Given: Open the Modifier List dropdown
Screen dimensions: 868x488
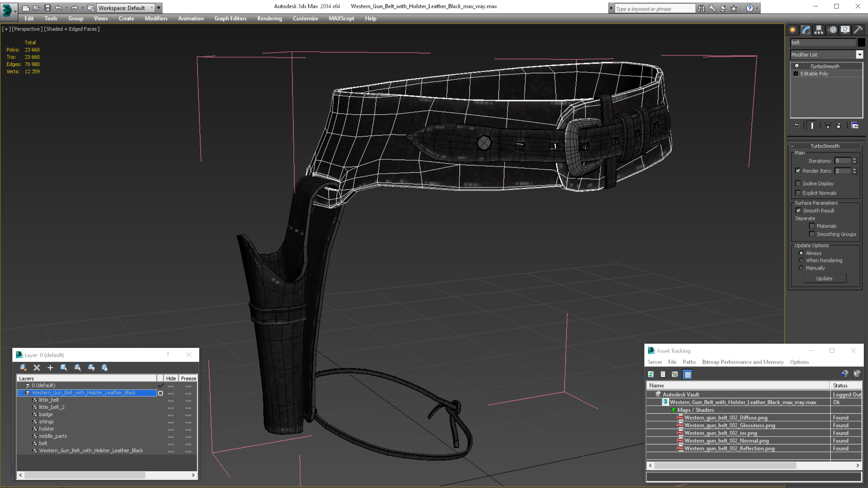Looking at the screenshot, I should 859,55.
